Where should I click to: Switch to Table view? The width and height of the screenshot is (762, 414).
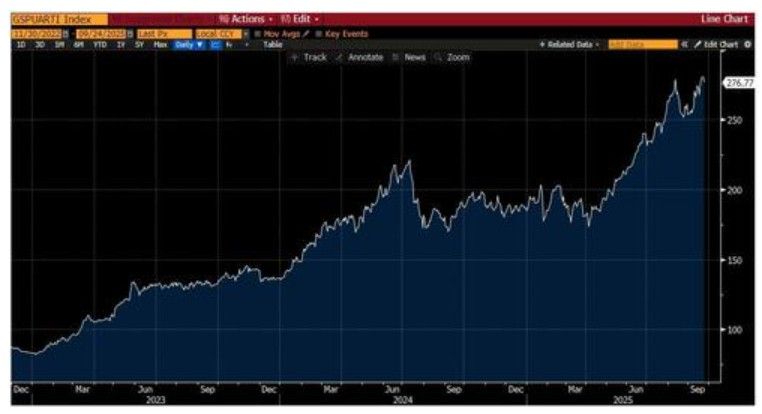273,45
